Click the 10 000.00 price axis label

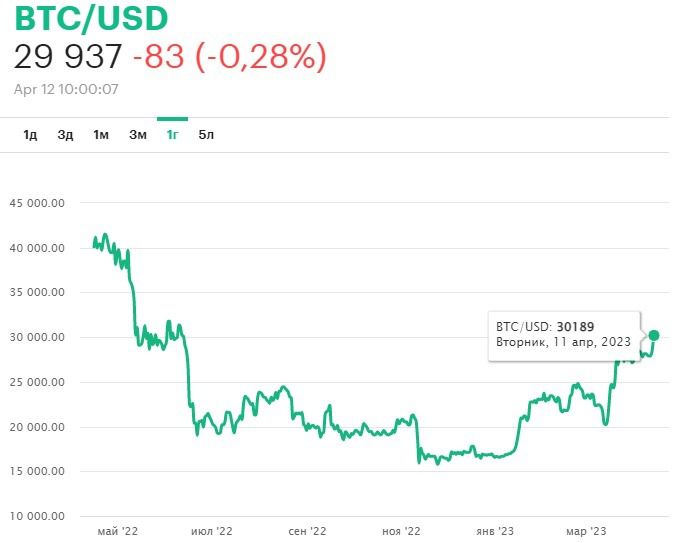point(37,516)
